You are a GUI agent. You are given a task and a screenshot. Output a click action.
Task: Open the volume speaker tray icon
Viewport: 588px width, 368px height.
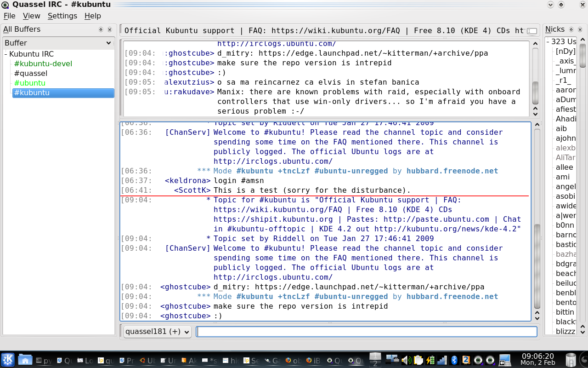point(406,360)
